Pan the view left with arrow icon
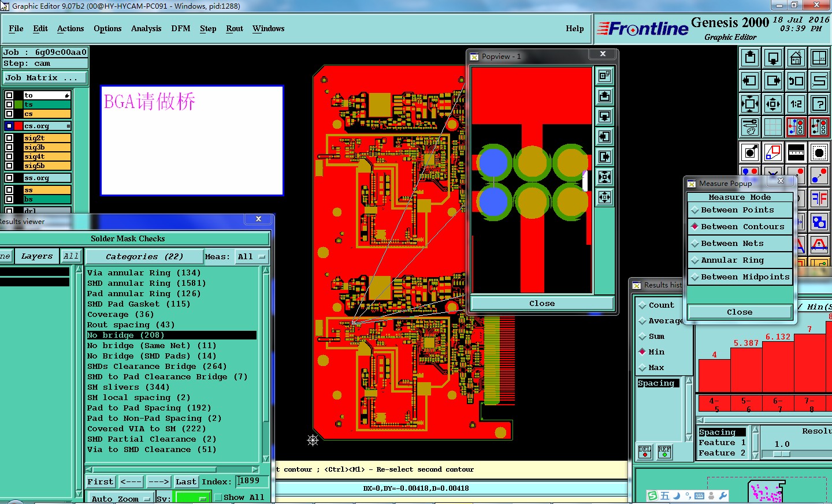 [750, 81]
